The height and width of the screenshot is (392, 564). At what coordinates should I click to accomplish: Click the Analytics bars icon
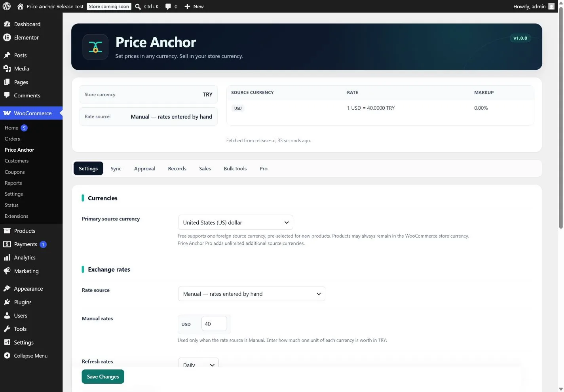tap(7, 258)
